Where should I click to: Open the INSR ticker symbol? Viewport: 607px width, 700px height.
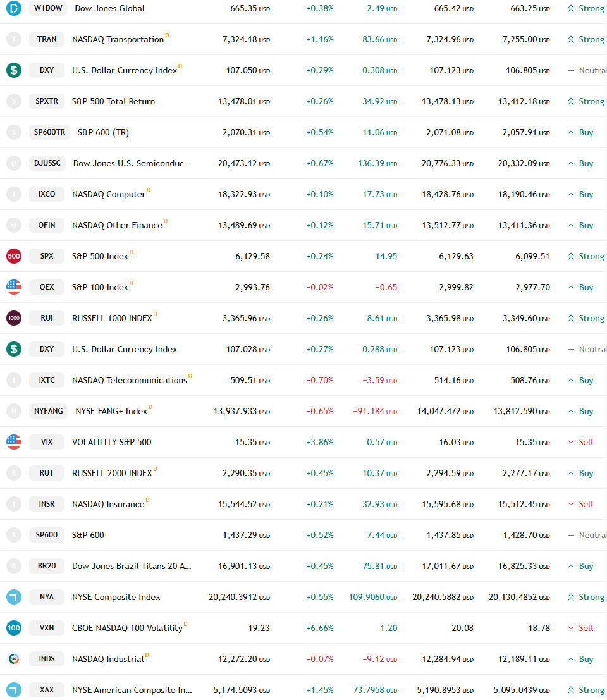pyautogui.click(x=47, y=504)
